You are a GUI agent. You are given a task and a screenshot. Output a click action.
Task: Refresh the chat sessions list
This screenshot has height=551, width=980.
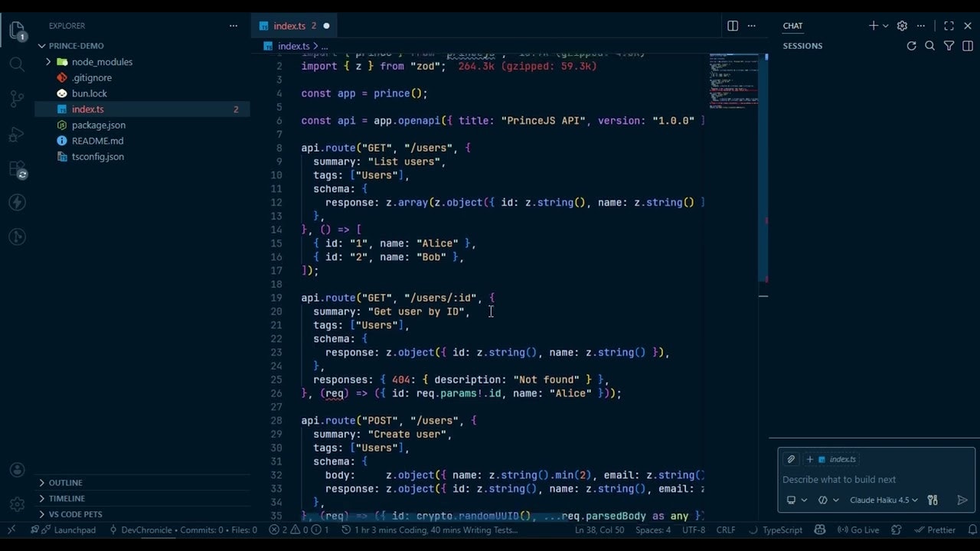tap(911, 46)
